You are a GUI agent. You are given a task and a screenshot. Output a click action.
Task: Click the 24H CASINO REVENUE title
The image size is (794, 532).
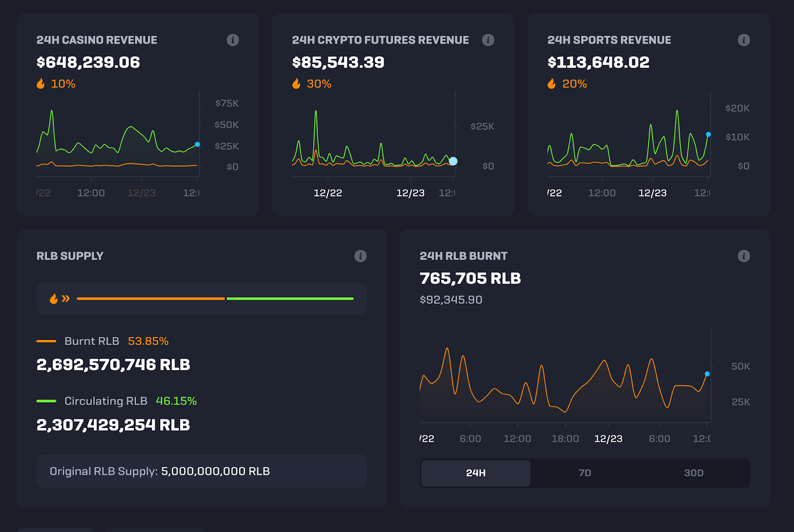97,40
